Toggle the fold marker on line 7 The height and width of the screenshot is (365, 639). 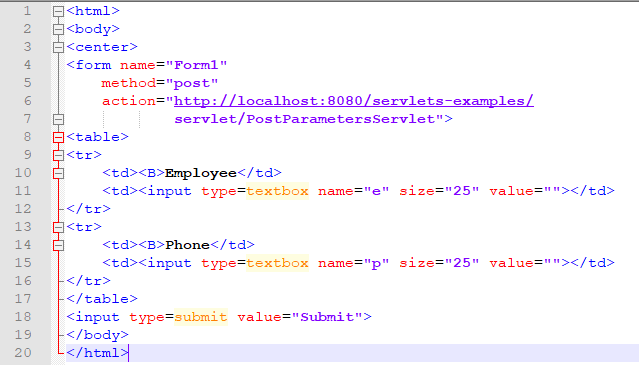click(x=58, y=119)
